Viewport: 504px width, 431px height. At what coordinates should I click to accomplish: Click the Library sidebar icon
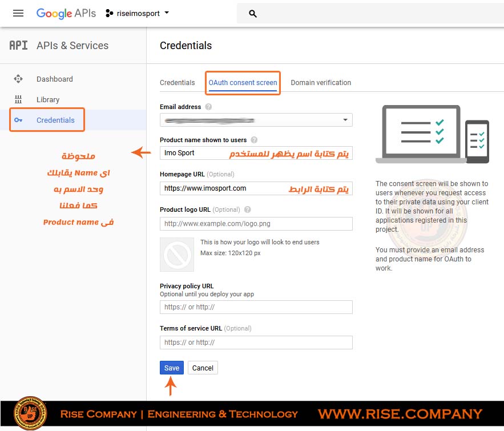coord(18,99)
